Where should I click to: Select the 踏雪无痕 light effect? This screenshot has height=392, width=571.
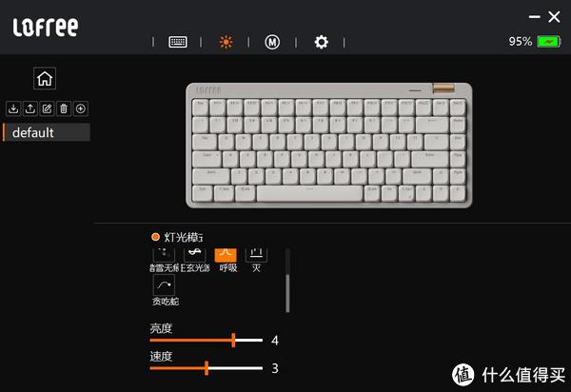click(165, 261)
